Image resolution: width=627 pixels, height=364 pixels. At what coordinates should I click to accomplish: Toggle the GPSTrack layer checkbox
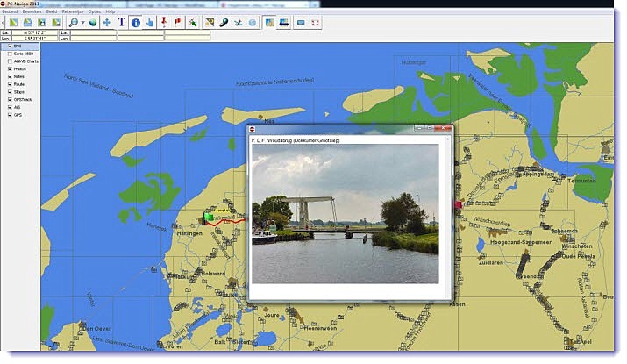pos(10,100)
